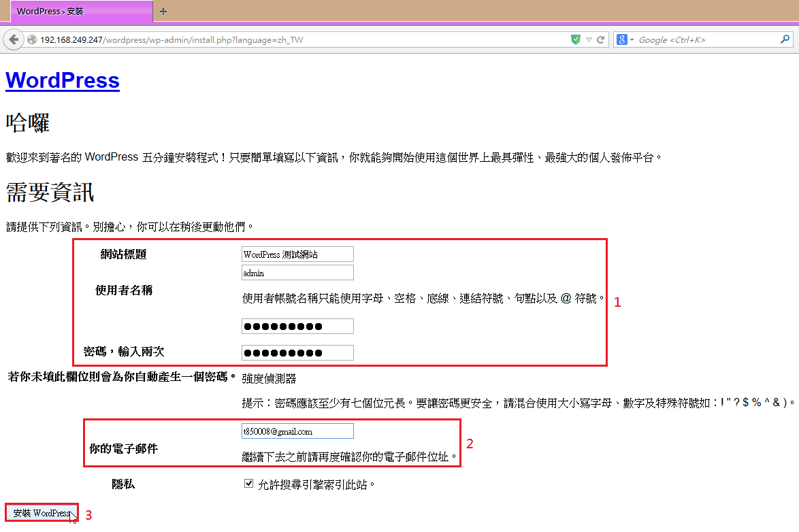Click the 使用者名稱 label
The width and height of the screenshot is (799, 532).
(x=124, y=290)
